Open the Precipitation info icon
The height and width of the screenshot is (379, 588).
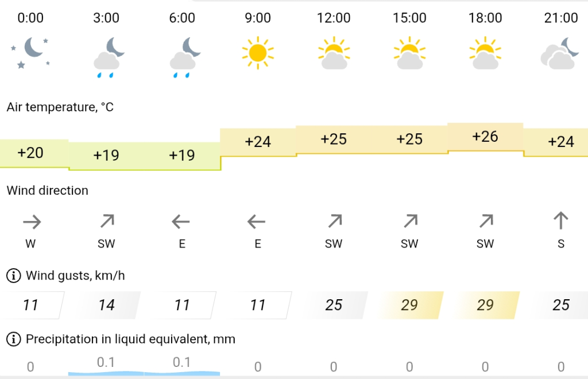pyautogui.click(x=13, y=339)
